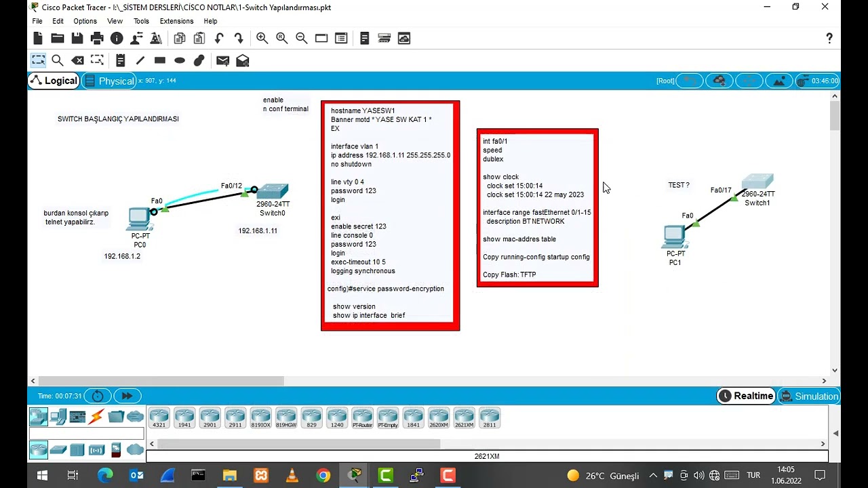Click the Fast Forward Time button
Screen dimensions: 868x488
[x=127, y=396]
